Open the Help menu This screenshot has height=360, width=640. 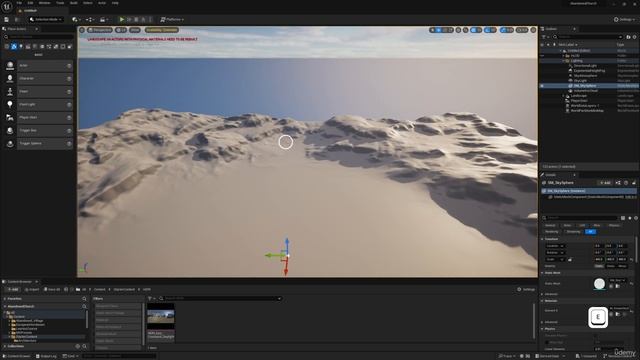(115, 3)
